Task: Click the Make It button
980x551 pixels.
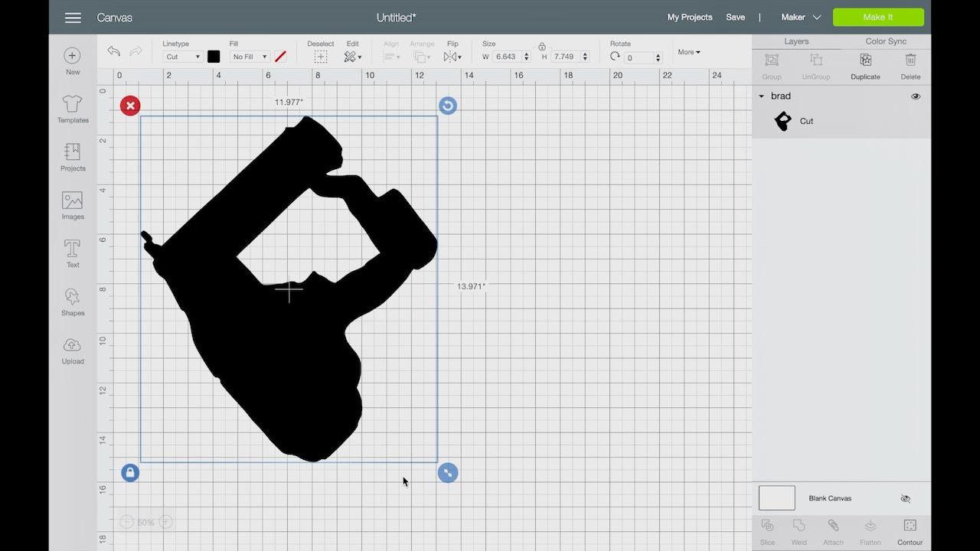Action: (x=877, y=17)
